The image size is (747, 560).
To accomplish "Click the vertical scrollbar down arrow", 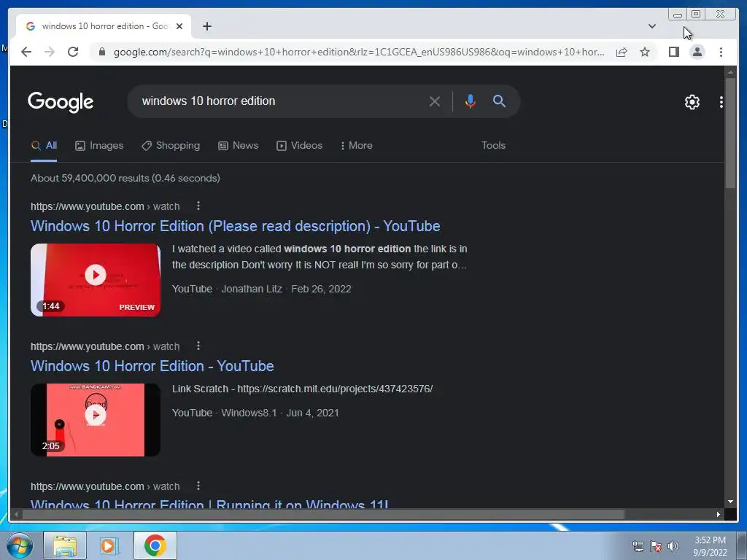I will (x=730, y=502).
